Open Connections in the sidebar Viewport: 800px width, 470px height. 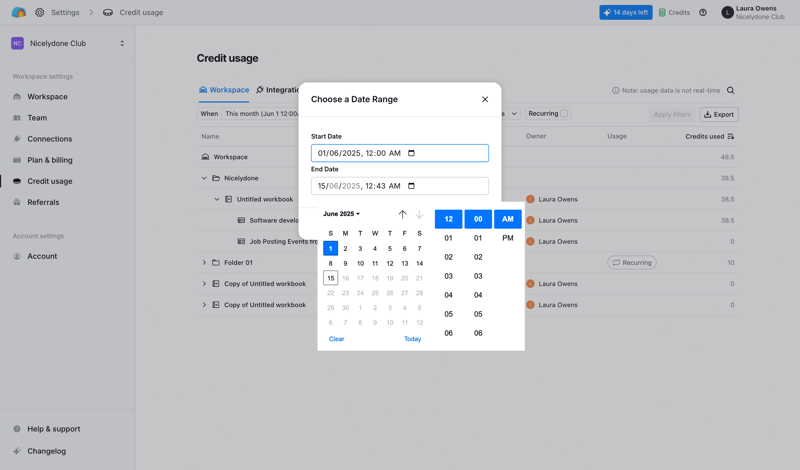(49, 139)
